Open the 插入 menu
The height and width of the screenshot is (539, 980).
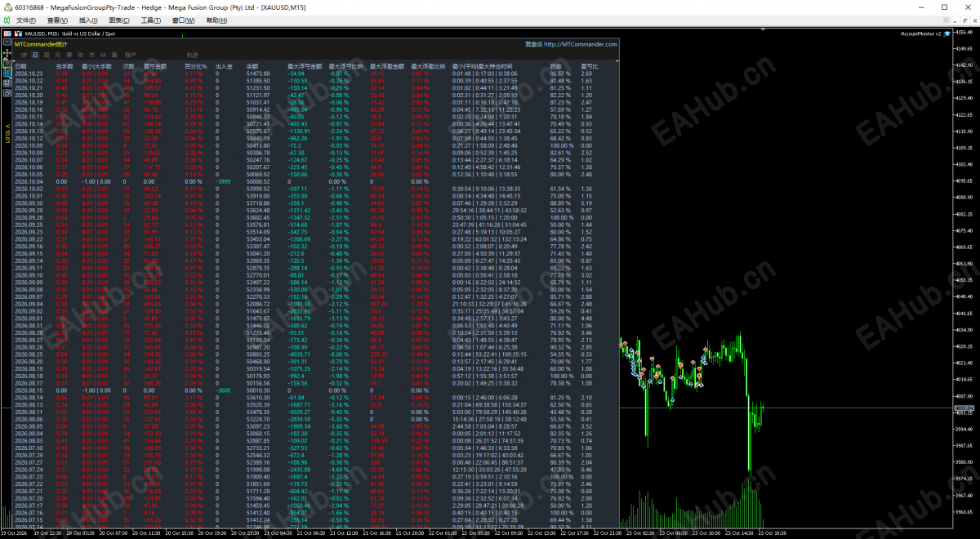tap(89, 20)
